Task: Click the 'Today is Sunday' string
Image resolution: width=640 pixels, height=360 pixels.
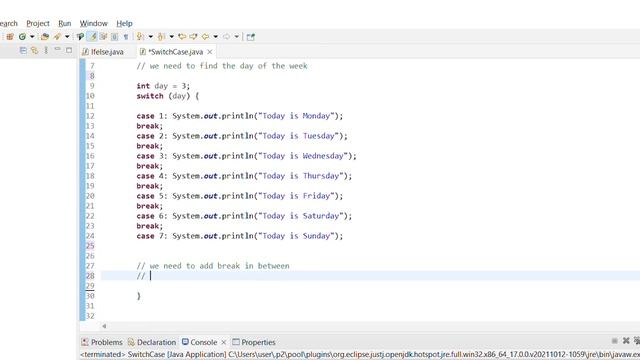Action: click(296, 236)
